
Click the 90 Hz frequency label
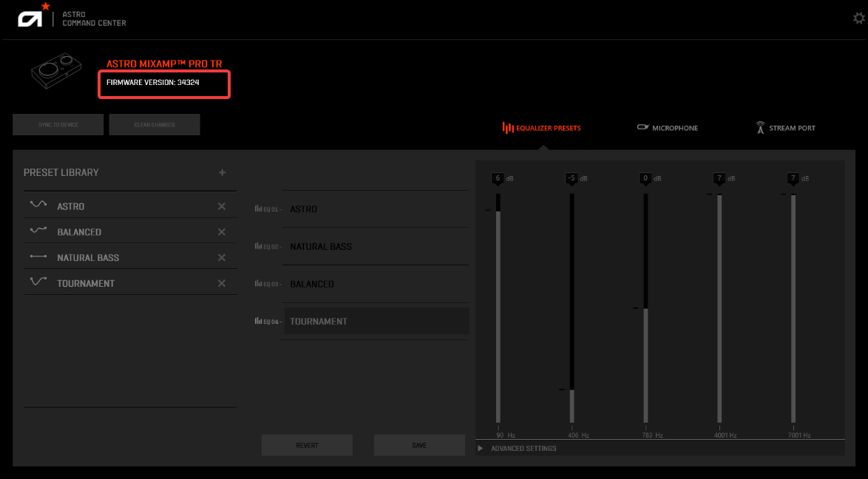(x=506, y=435)
